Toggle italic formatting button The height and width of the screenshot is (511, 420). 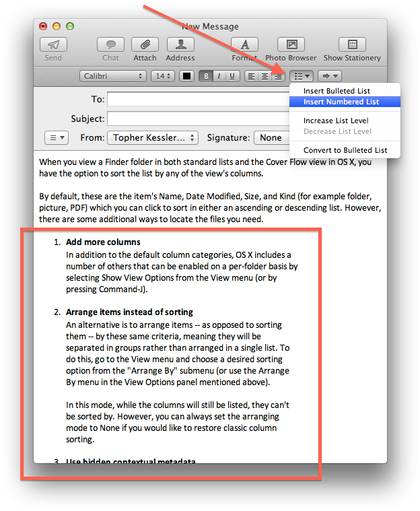(x=219, y=76)
